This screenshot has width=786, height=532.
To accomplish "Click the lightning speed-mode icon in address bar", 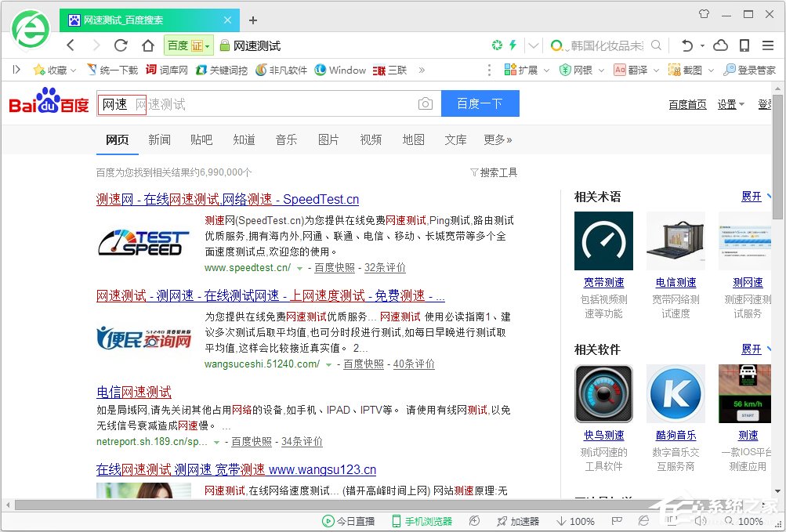I will pyautogui.click(x=512, y=45).
